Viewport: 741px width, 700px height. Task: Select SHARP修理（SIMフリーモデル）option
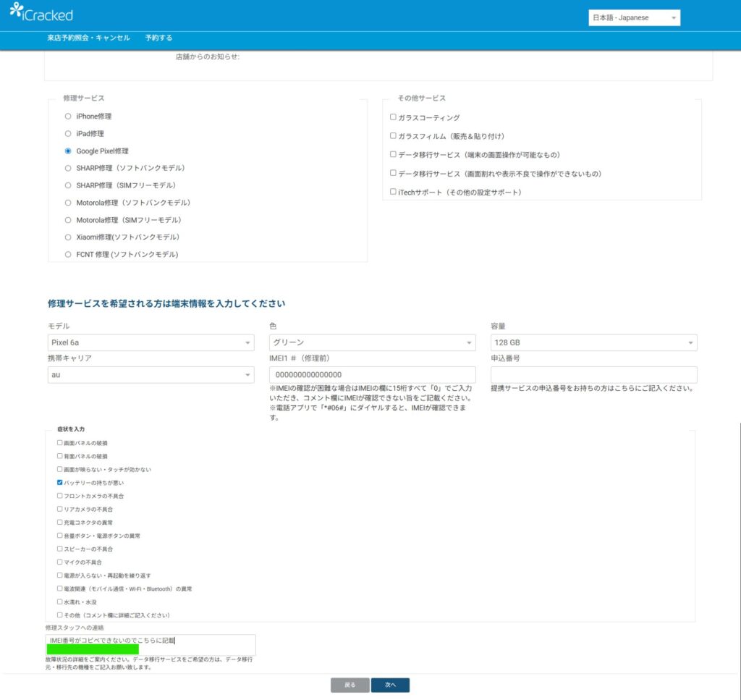(68, 185)
